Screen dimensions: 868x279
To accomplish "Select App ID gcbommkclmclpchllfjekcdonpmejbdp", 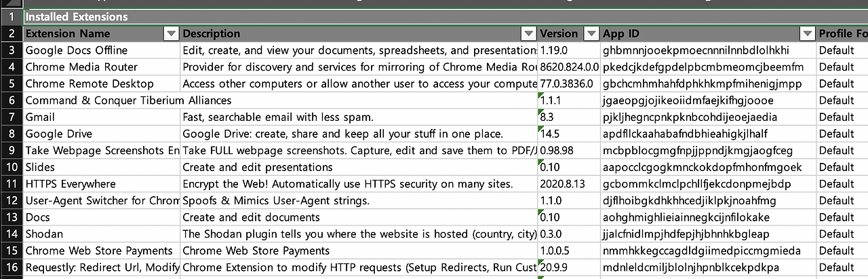I will click(709, 184).
